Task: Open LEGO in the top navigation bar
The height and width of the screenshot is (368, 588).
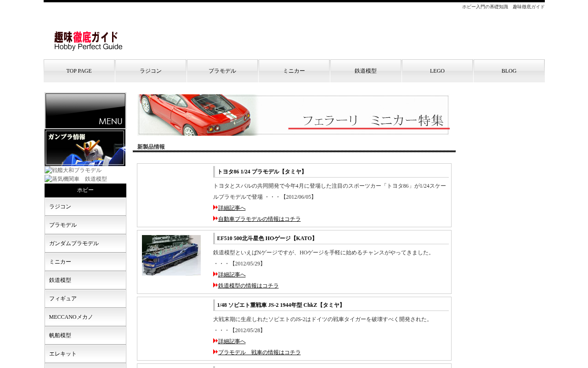Action: (437, 71)
